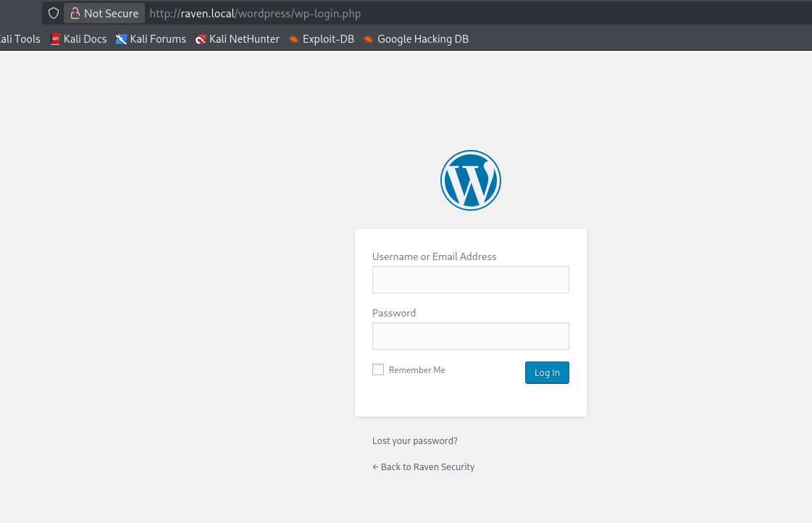The image size is (812, 523).
Task: Click the Kali Forums bookmark favicon
Action: click(120, 38)
